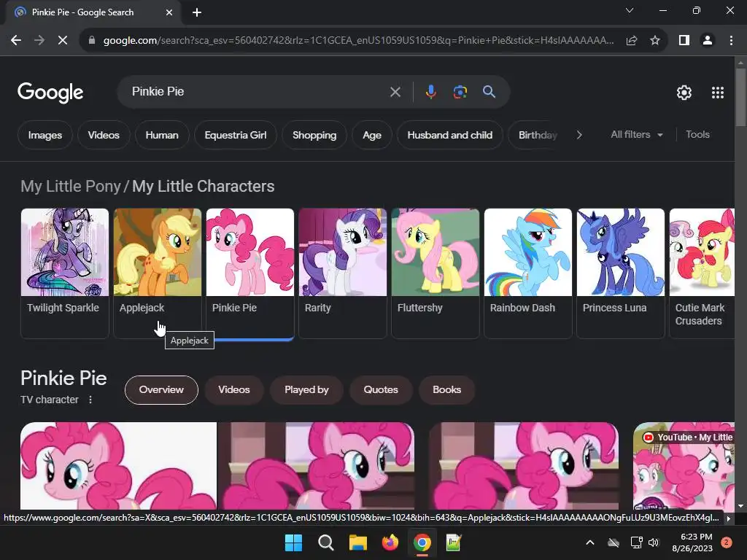Open the tab search chevron

(x=630, y=10)
